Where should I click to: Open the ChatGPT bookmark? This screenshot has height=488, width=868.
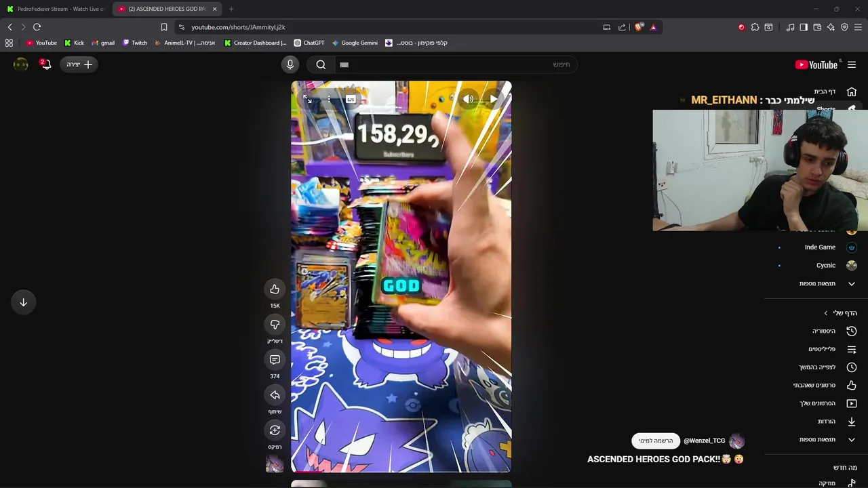pyautogui.click(x=309, y=43)
